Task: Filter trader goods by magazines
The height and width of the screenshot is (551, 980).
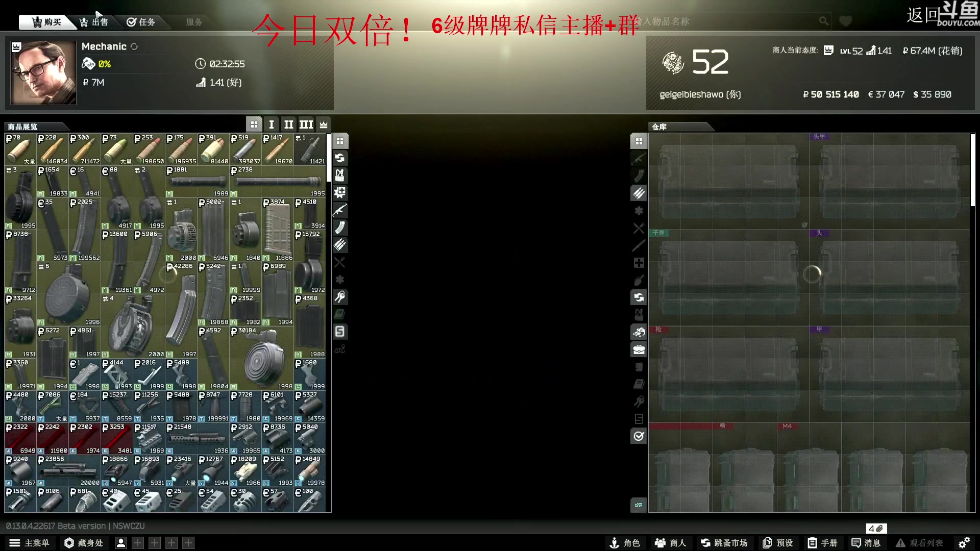Action: pyautogui.click(x=340, y=228)
